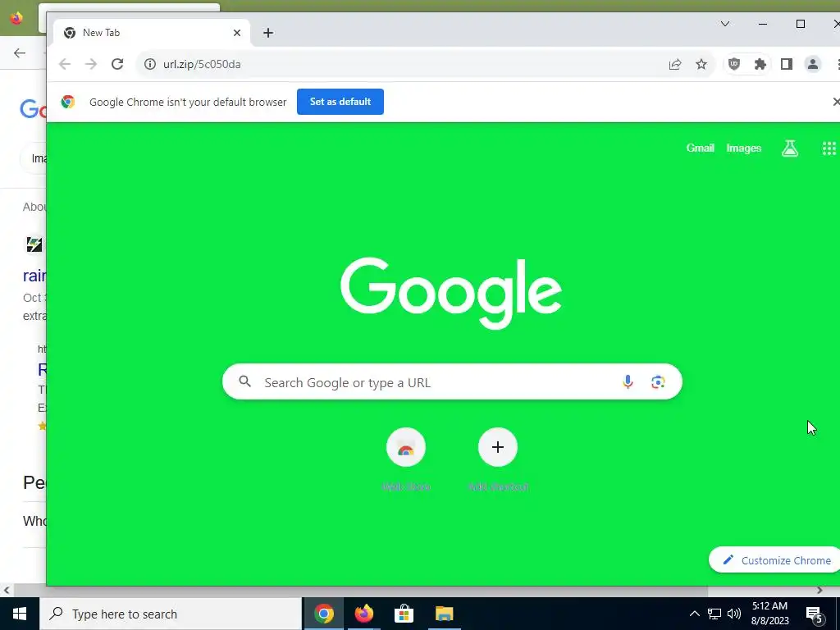This screenshot has width=840, height=630.
Task: Open Google apps grid
Action: pyautogui.click(x=829, y=148)
